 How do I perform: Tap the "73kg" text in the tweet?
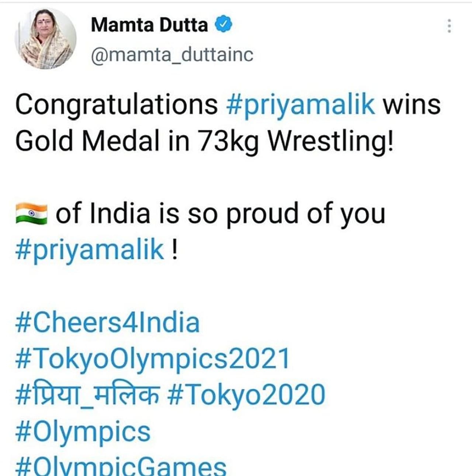pyautogui.click(x=229, y=141)
